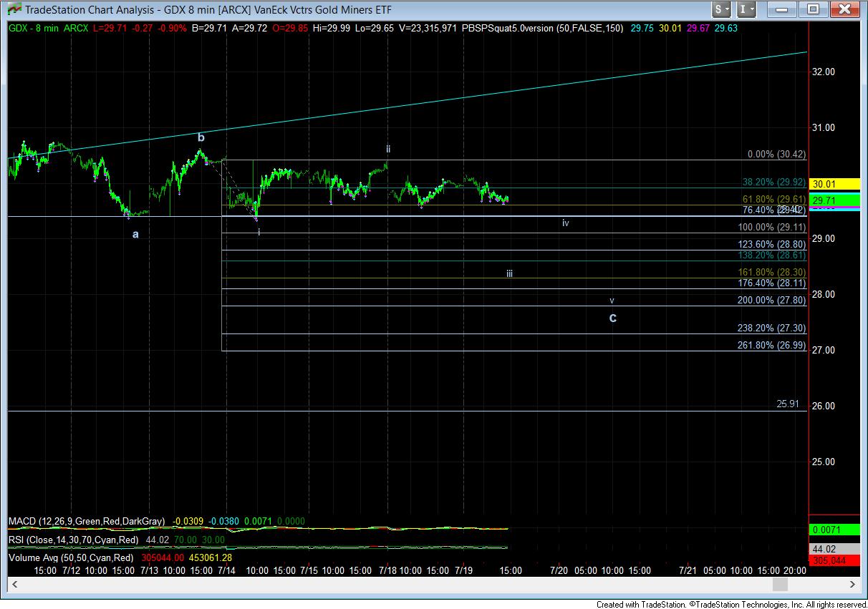Screen dimensions: 868x609
Task: Click the wave label 'a' on chart
Action: [135, 234]
